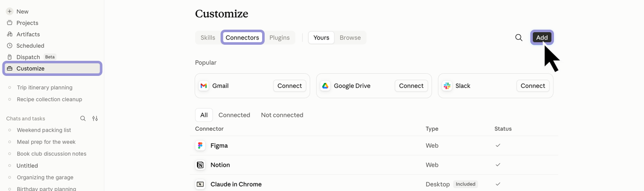This screenshot has width=644, height=191.
Task: Select the Browse toggle
Action: coord(350,38)
